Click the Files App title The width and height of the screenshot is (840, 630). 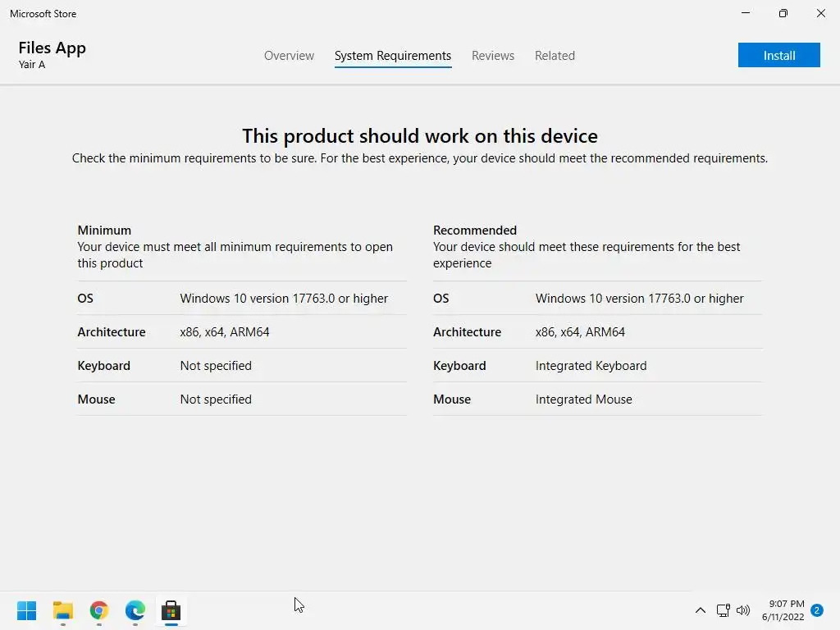pyautogui.click(x=52, y=48)
